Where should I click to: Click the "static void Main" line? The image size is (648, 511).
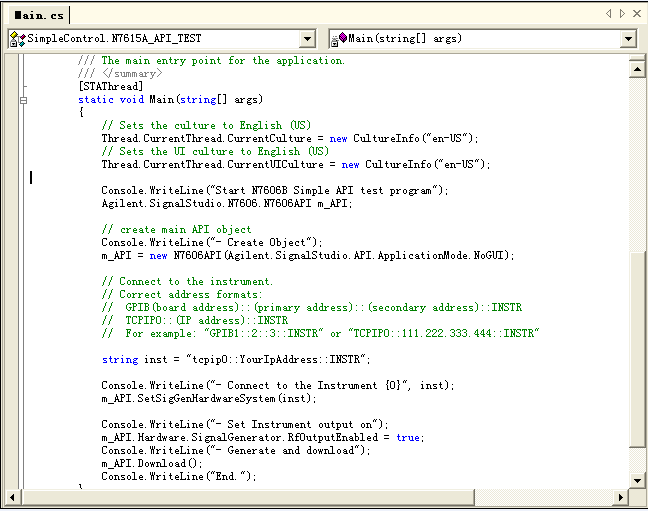point(170,100)
